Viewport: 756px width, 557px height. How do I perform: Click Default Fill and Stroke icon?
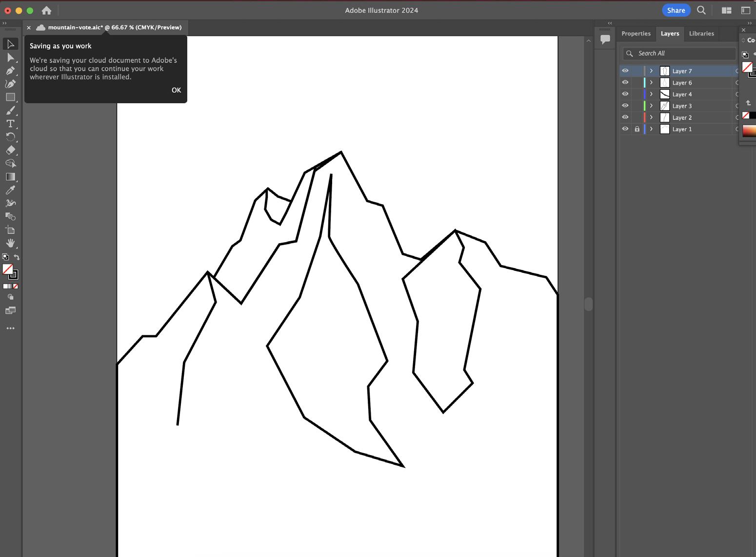[x=5, y=257]
